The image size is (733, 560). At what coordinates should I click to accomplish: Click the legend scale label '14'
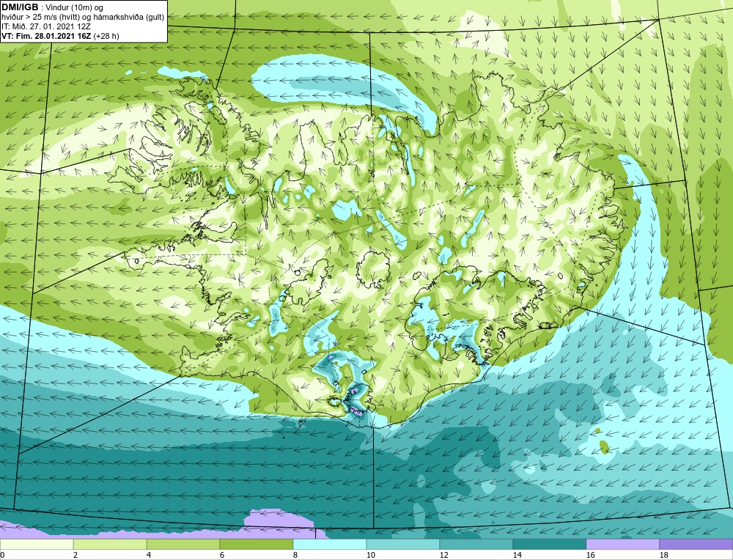[x=517, y=555]
